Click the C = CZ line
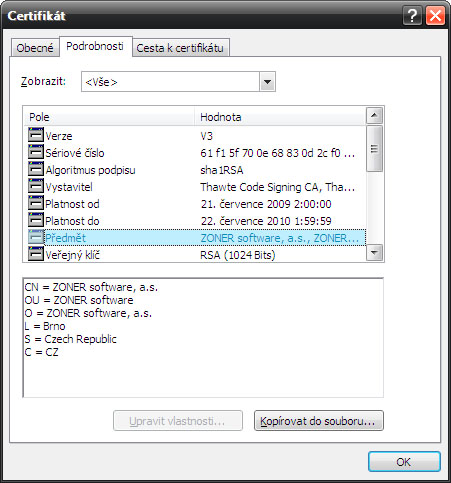The height and width of the screenshot is (483, 451). pyautogui.click(x=41, y=352)
